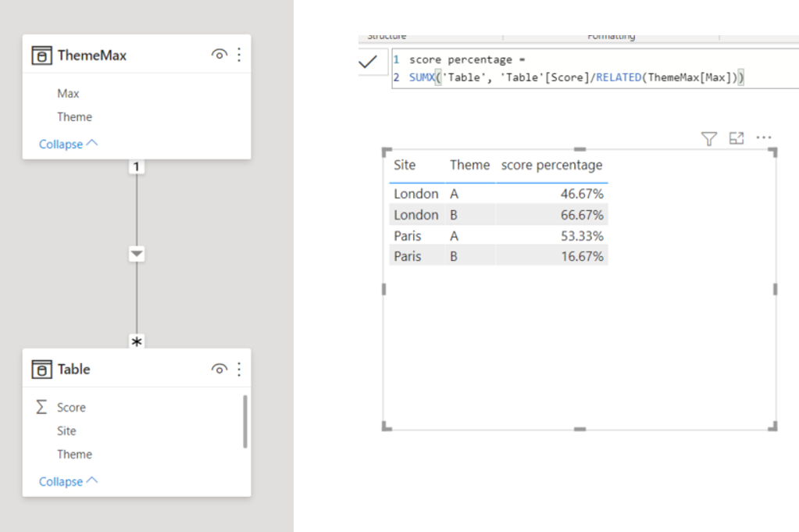Click the Table card's table icon

coord(41,369)
